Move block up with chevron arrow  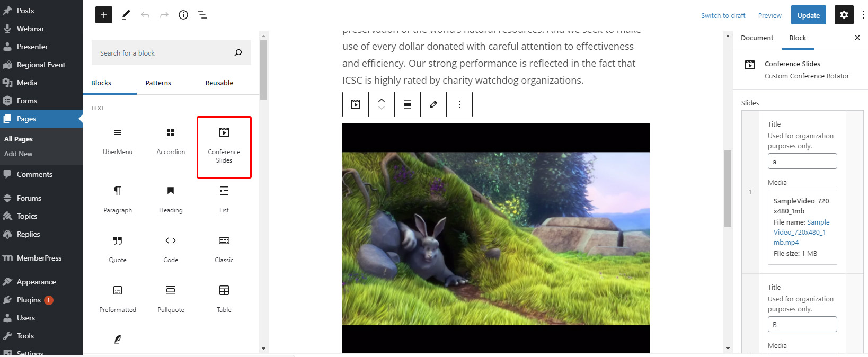[x=382, y=100]
